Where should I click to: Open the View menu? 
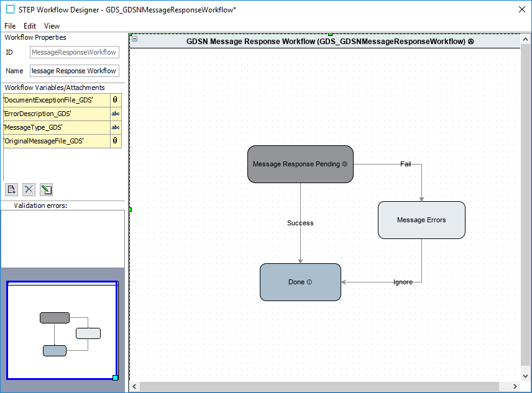pos(52,26)
